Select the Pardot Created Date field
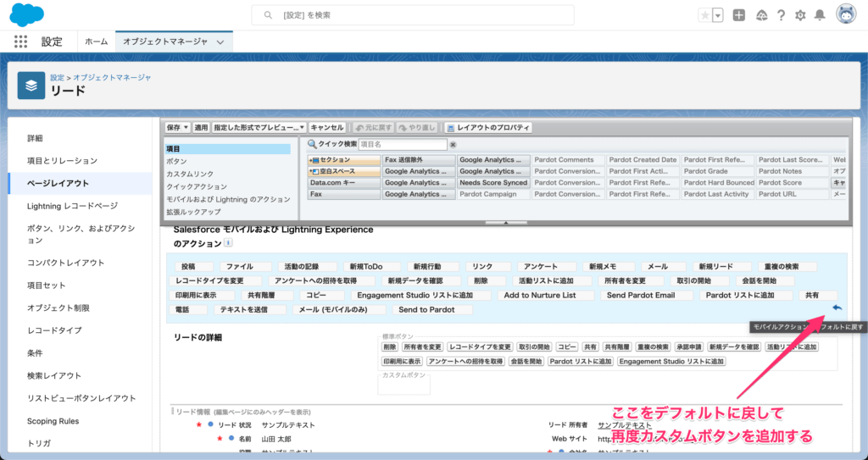The width and height of the screenshot is (868, 460). 643,160
